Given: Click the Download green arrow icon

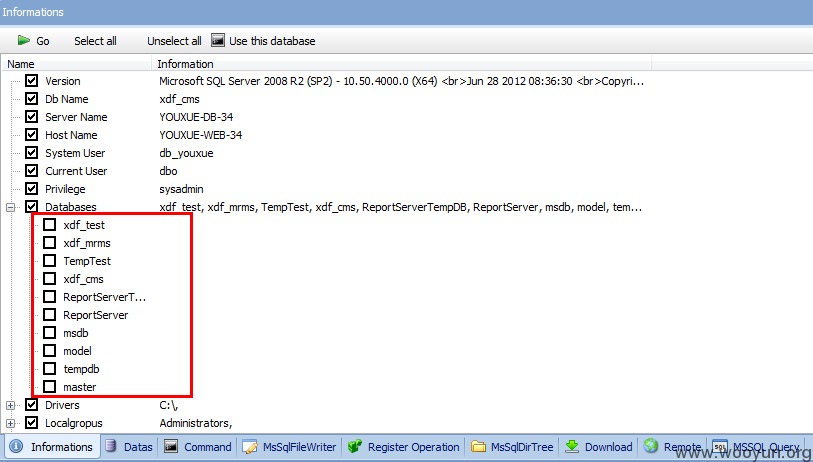Looking at the screenshot, I should tap(572, 446).
